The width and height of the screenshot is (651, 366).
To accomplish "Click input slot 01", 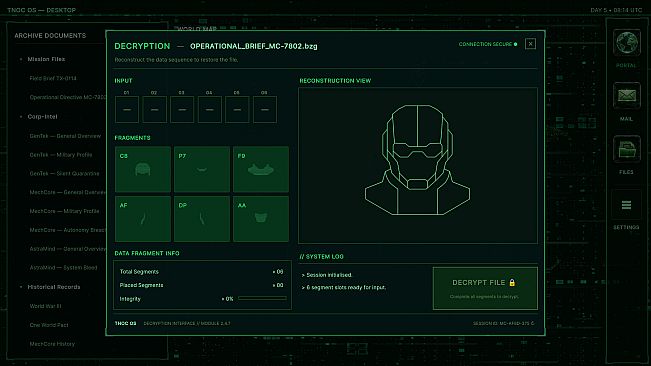I will tap(127, 110).
